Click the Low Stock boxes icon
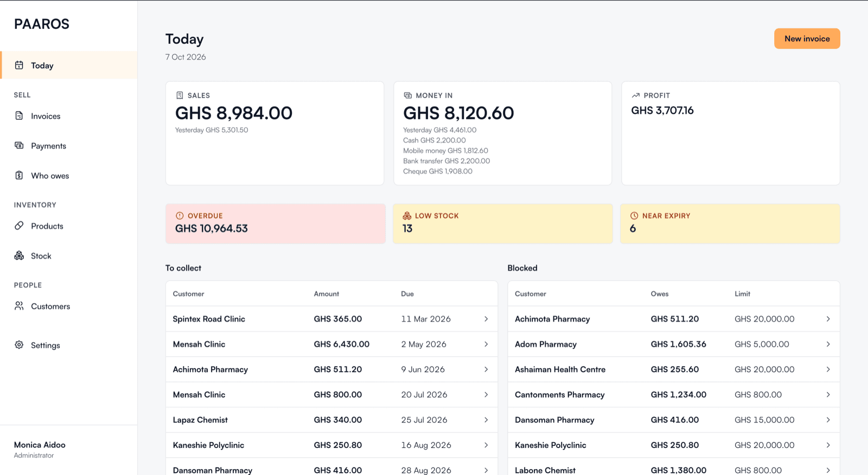The height and width of the screenshot is (475, 868). pyautogui.click(x=407, y=216)
